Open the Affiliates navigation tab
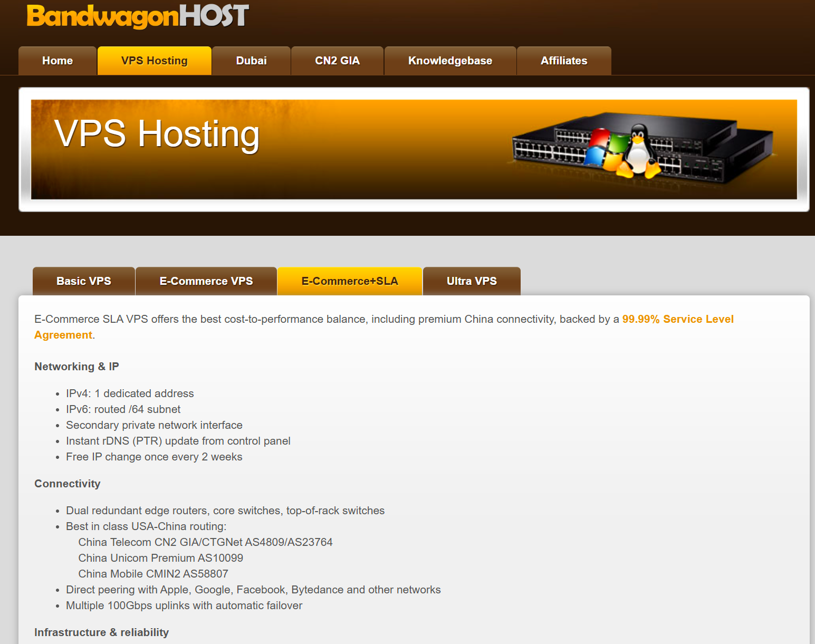 [x=563, y=61]
